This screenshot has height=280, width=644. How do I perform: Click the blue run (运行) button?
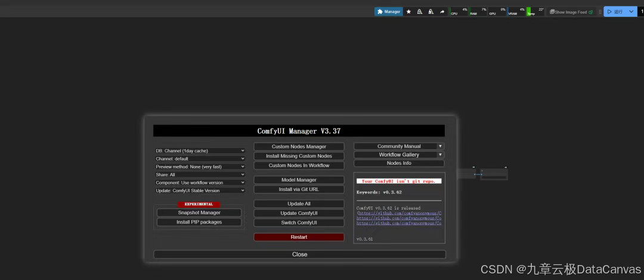point(614,11)
